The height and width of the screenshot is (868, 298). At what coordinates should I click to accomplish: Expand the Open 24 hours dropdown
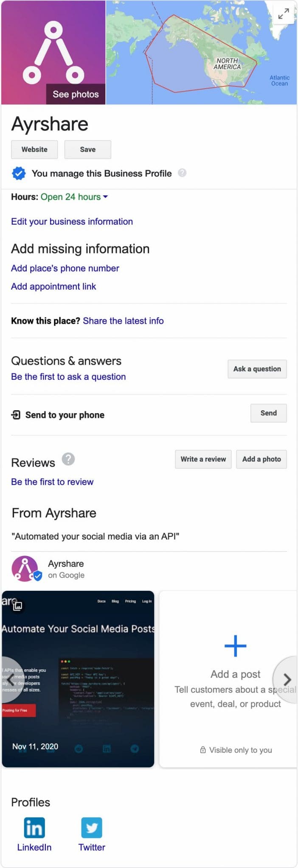[x=106, y=197]
